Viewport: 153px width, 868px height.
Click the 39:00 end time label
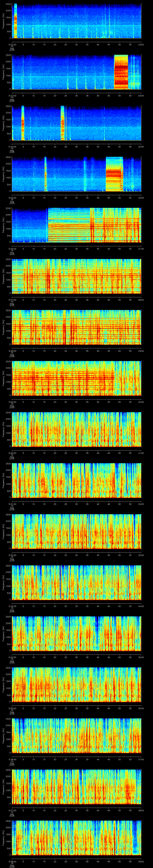click(141, 861)
